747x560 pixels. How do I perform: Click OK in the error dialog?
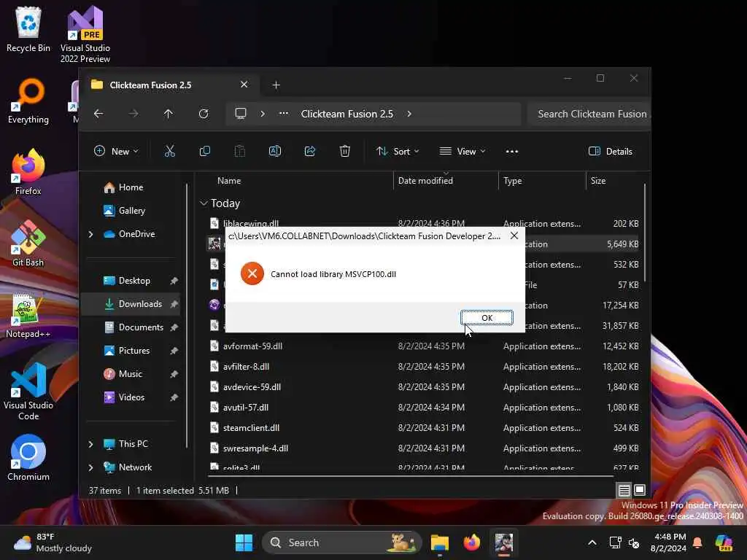pyautogui.click(x=487, y=318)
